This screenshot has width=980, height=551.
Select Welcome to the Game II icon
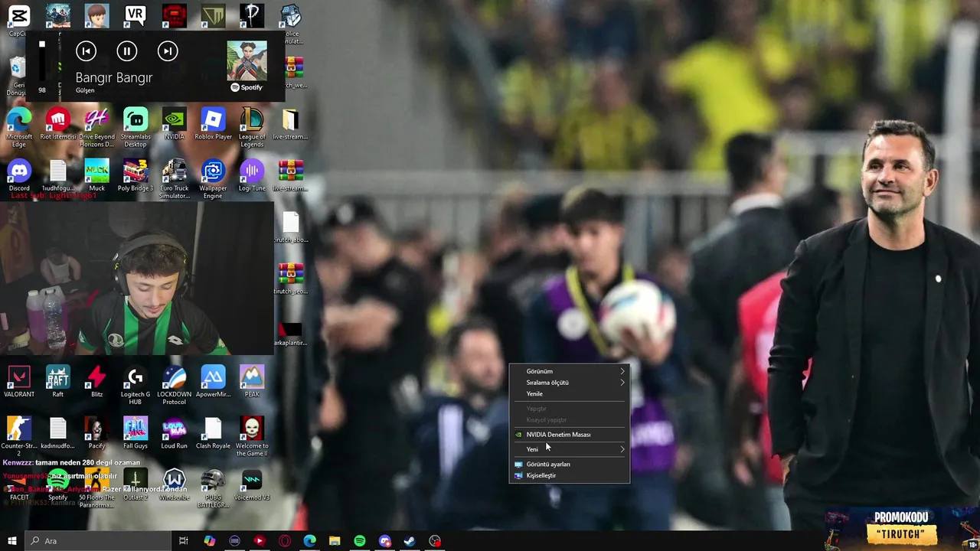tap(252, 436)
